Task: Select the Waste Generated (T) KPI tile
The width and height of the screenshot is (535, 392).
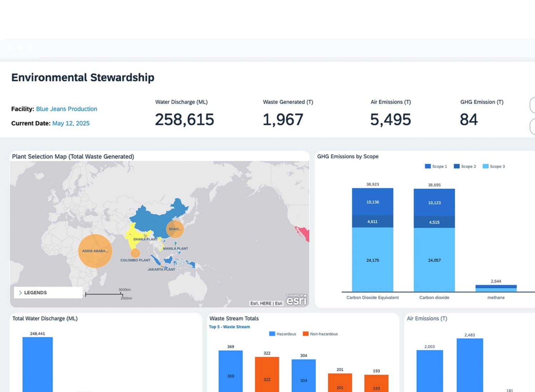Action: [287, 113]
